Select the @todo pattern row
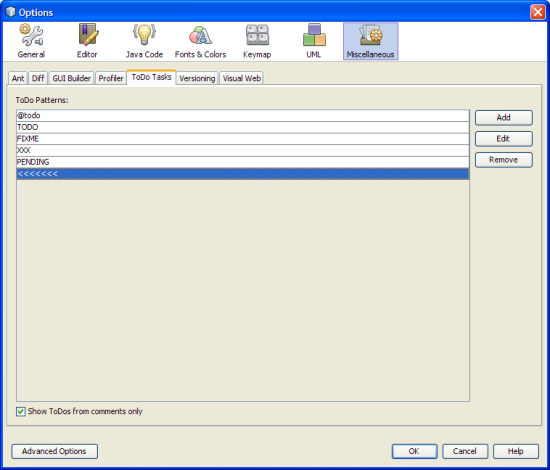Viewport: 550px width, 470px height. [x=243, y=116]
